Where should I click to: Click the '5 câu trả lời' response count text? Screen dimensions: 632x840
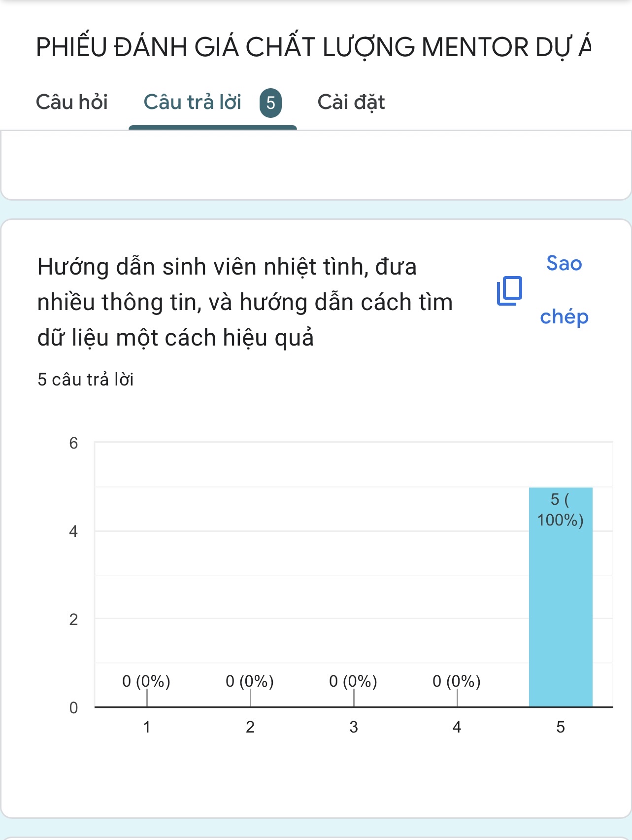click(x=86, y=380)
